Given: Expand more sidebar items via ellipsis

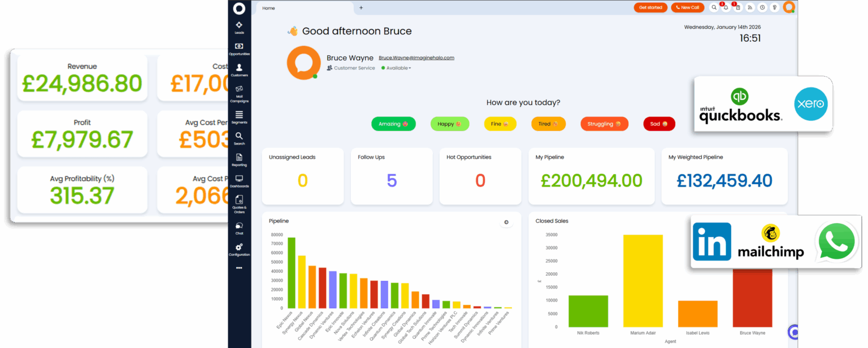Looking at the screenshot, I should 239,268.
